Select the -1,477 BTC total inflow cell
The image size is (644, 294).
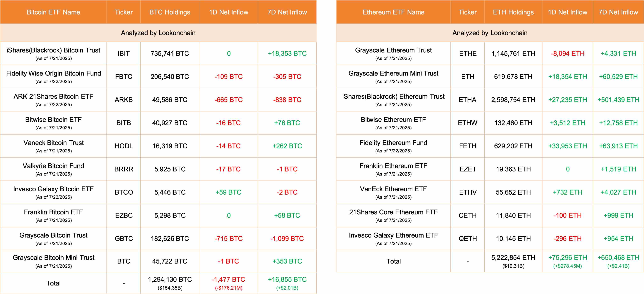click(228, 283)
